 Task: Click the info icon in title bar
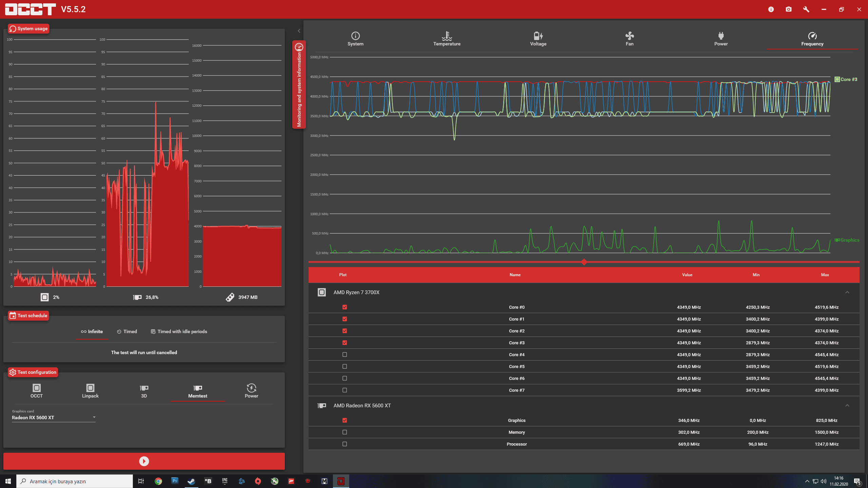coord(771,9)
